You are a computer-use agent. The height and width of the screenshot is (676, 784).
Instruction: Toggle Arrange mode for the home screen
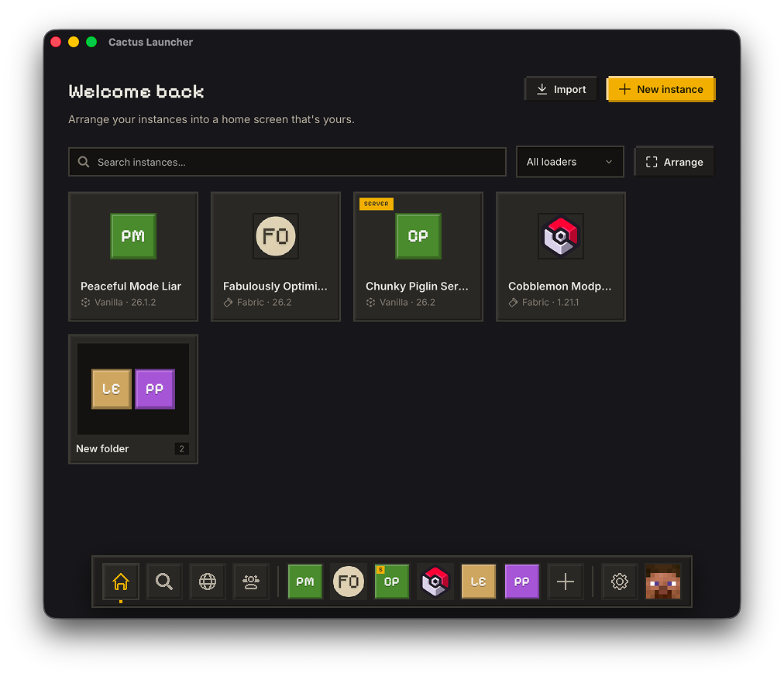[x=674, y=162]
